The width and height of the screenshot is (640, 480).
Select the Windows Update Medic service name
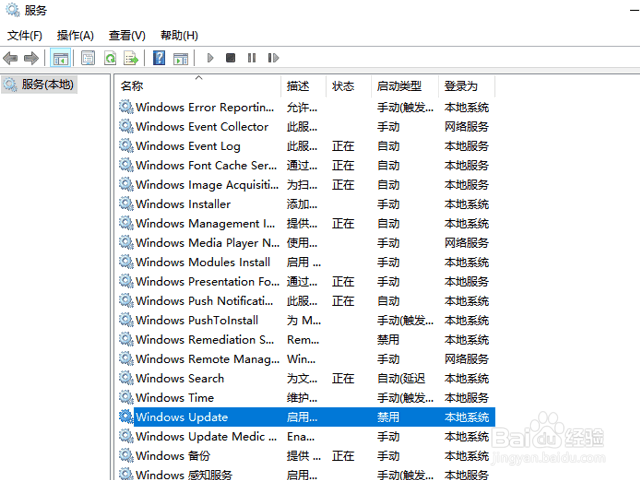pyautogui.click(x=206, y=437)
